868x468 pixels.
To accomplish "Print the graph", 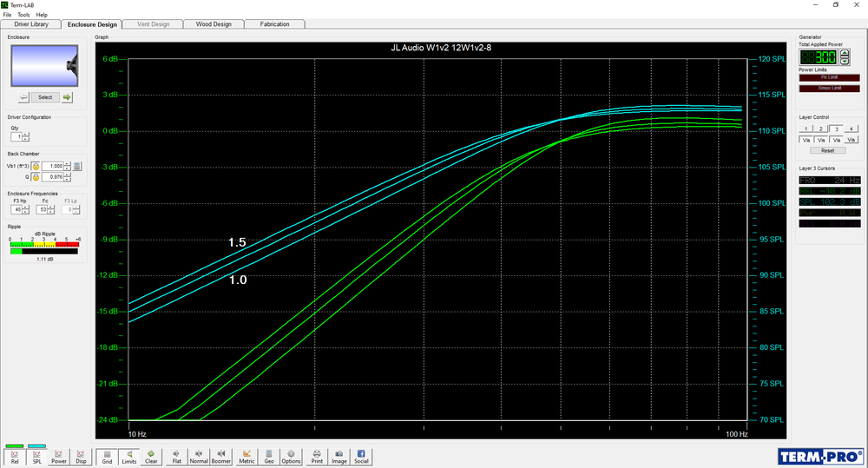I will click(317, 457).
